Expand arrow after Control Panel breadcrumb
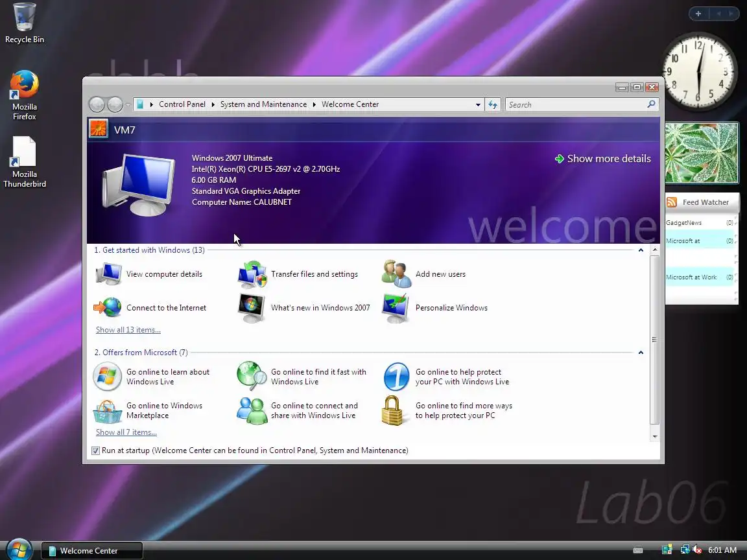Screen dimensions: 747x560 (213, 104)
